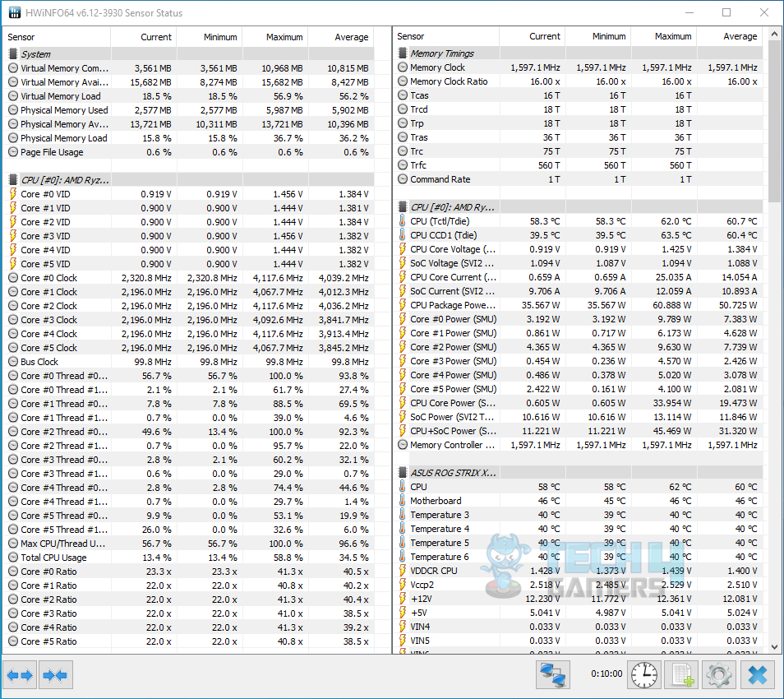Click the icon beside Command Rate
This screenshot has width=784, height=699.
403,179
